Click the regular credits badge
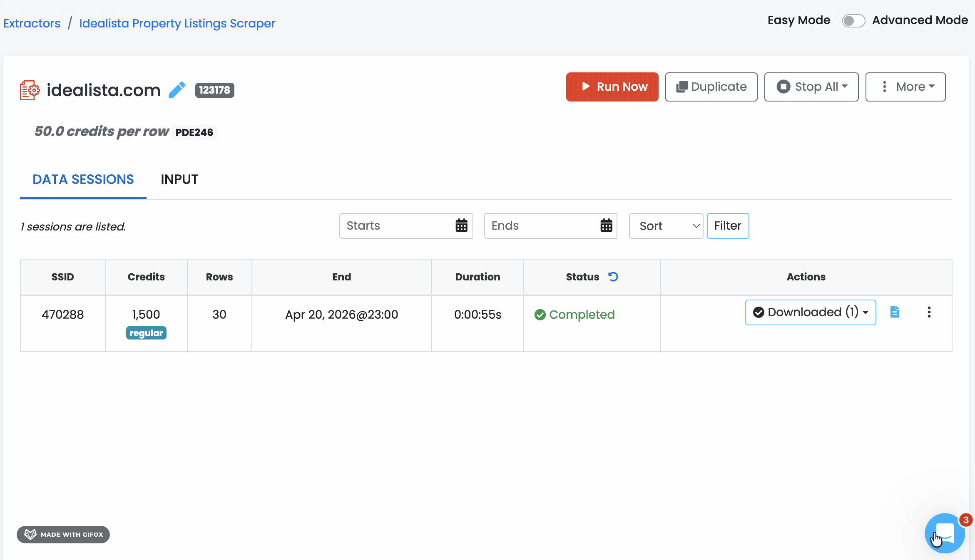The width and height of the screenshot is (975, 560). (x=146, y=333)
